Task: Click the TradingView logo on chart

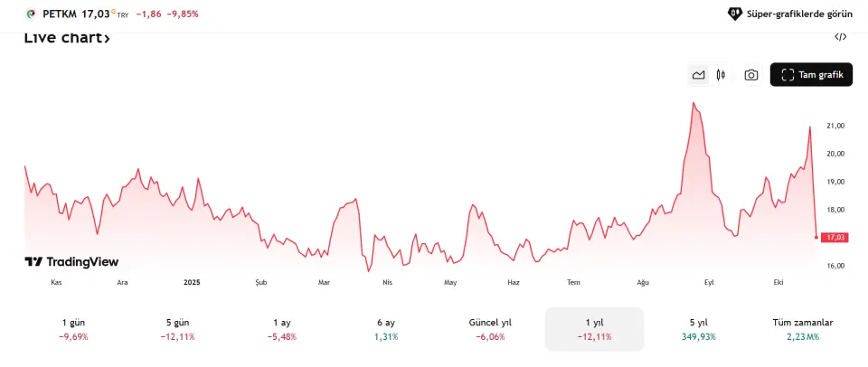Action: (x=71, y=261)
